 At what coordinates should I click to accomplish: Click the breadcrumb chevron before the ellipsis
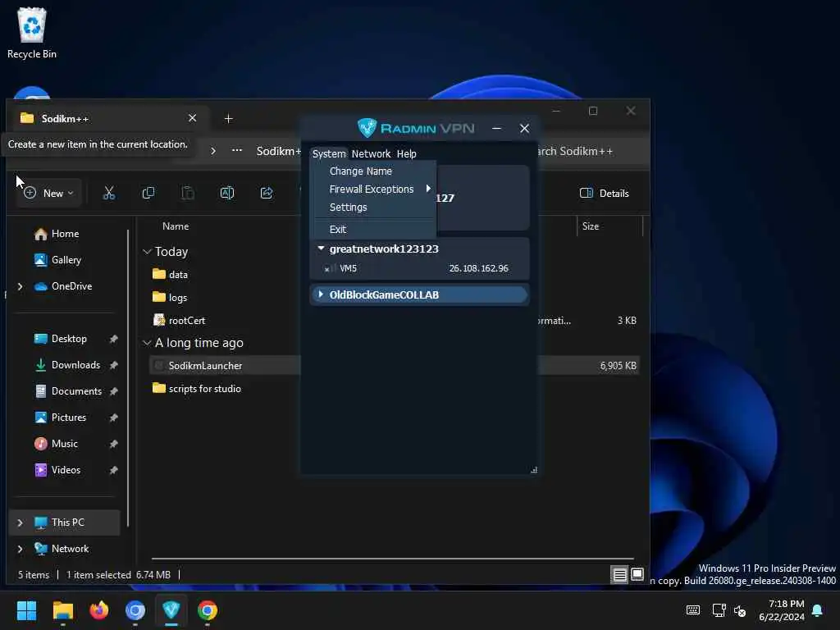coord(213,151)
